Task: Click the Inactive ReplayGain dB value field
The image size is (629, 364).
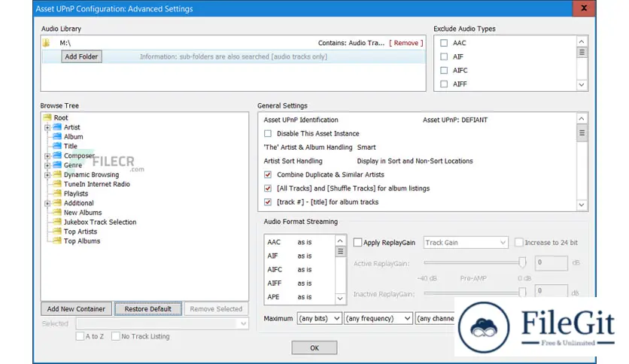Action: (x=551, y=291)
